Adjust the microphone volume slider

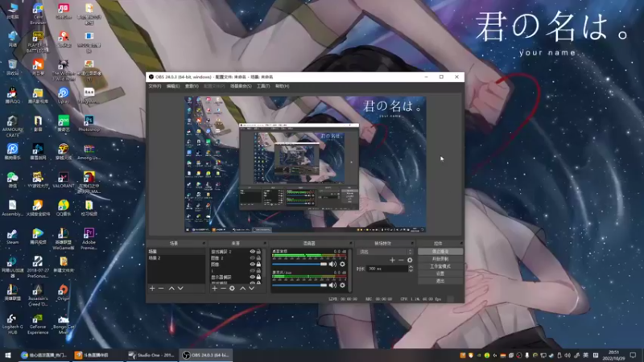point(299,285)
